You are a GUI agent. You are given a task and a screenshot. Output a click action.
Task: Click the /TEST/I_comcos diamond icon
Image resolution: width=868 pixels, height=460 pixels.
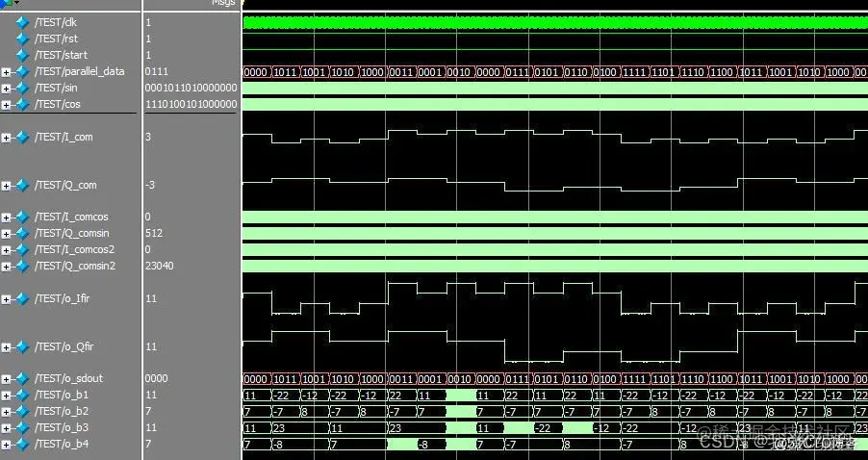pos(22,217)
